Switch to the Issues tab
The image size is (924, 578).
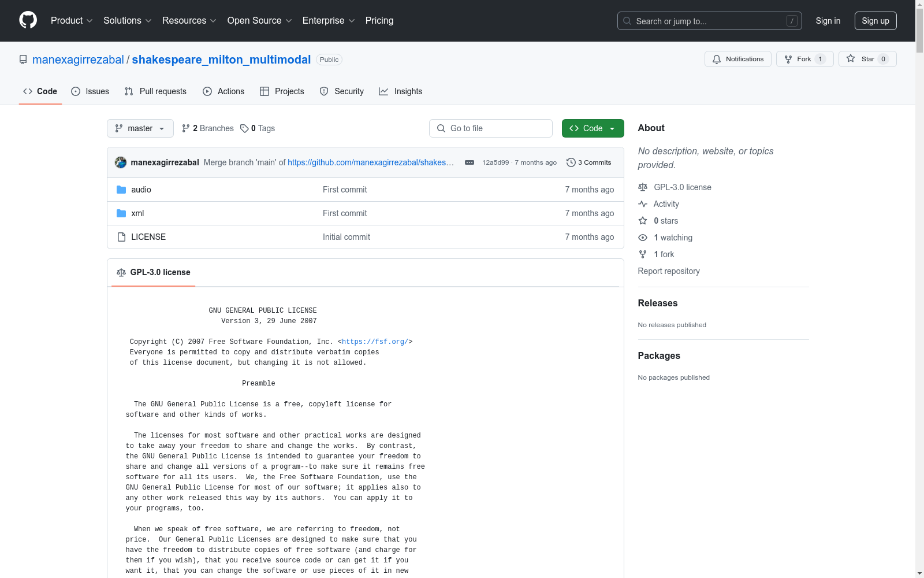(x=90, y=91)
